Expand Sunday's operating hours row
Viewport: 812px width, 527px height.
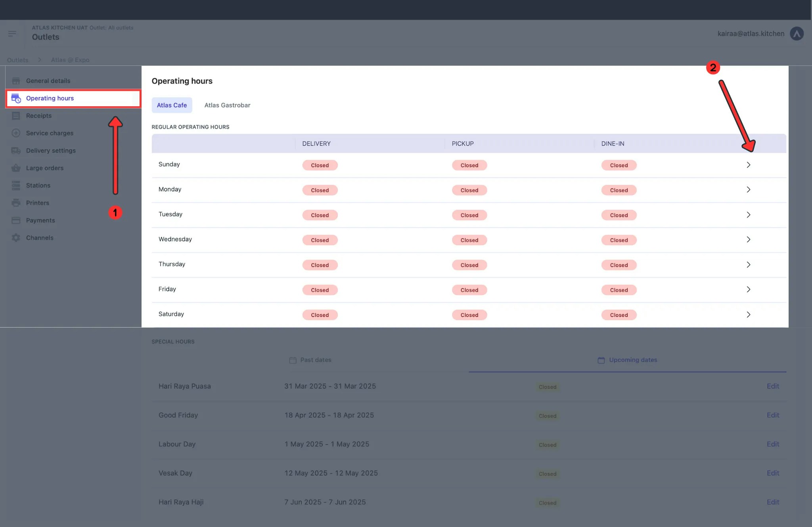749,165
